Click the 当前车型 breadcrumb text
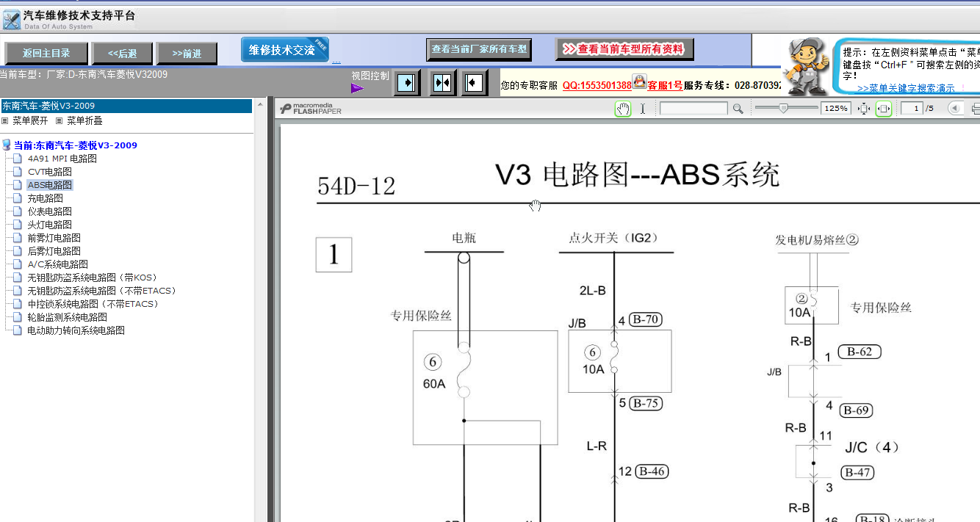This screenshot has height=522, width=980. [84, 74]
